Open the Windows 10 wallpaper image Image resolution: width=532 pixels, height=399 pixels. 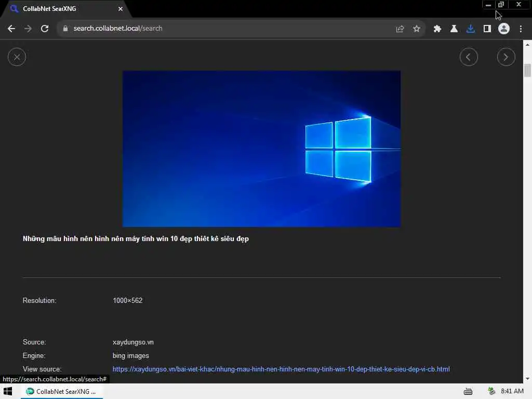pos(261,149)
